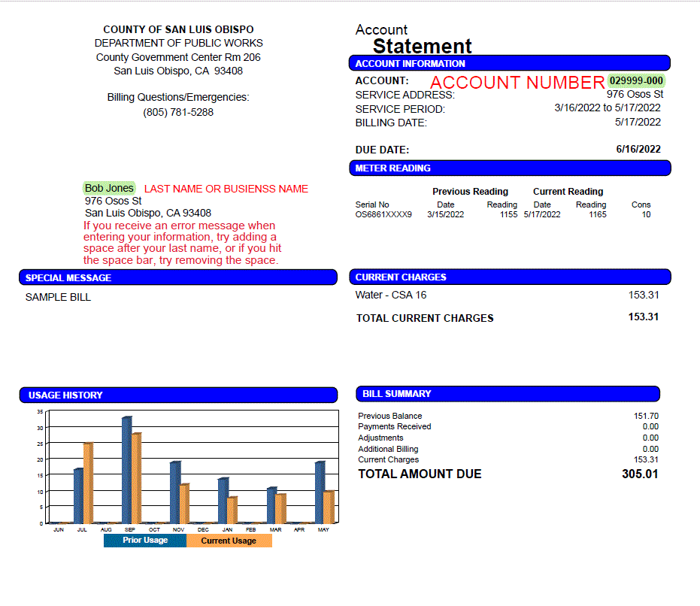Click the previous reading value 1155

pyautogui.click(x=508, y=214)
